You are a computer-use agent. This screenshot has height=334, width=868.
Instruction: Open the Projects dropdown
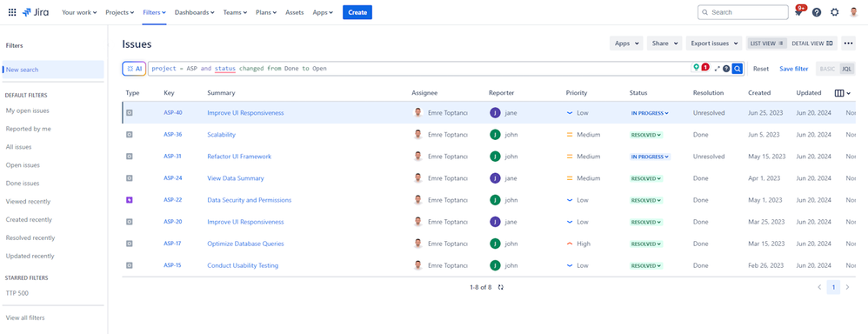[119, 12]
